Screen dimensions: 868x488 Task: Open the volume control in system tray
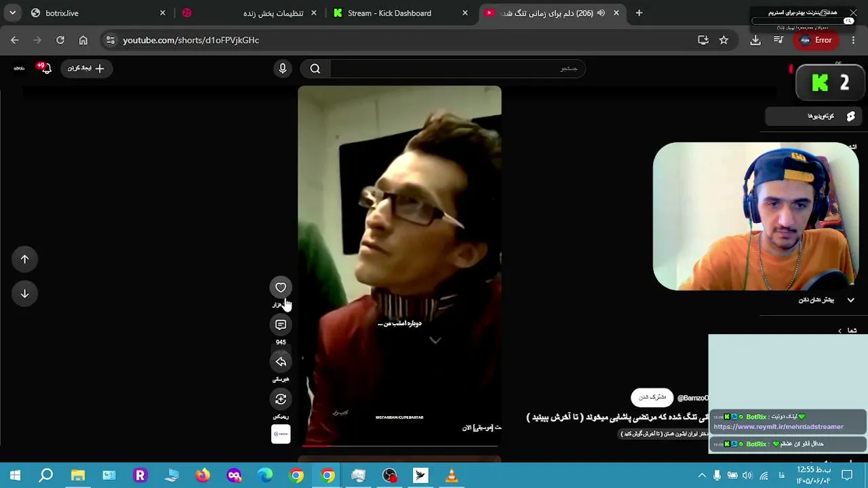(747, 476)
